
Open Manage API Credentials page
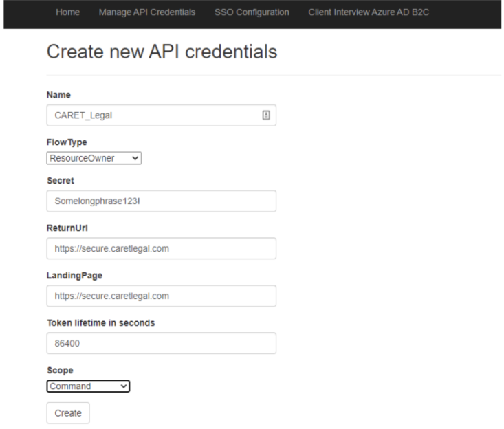click(147, 12)
